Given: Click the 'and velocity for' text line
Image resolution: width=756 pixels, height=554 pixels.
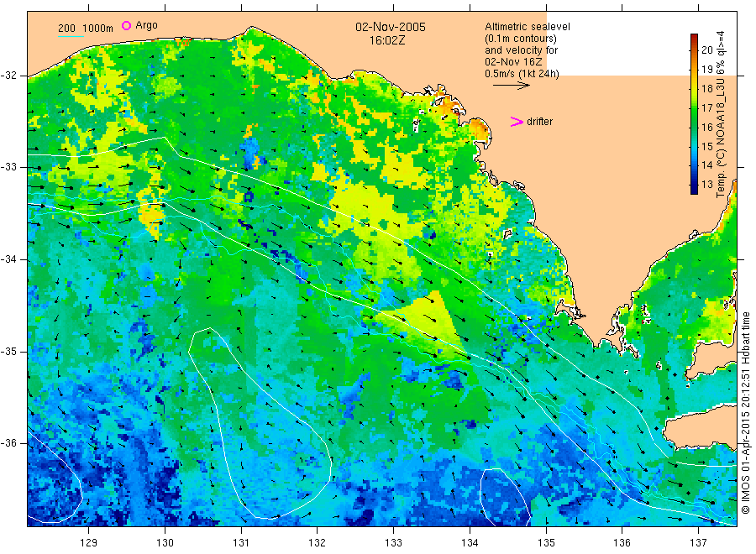Looking at the screenshot, I should (x=521, y=50).
